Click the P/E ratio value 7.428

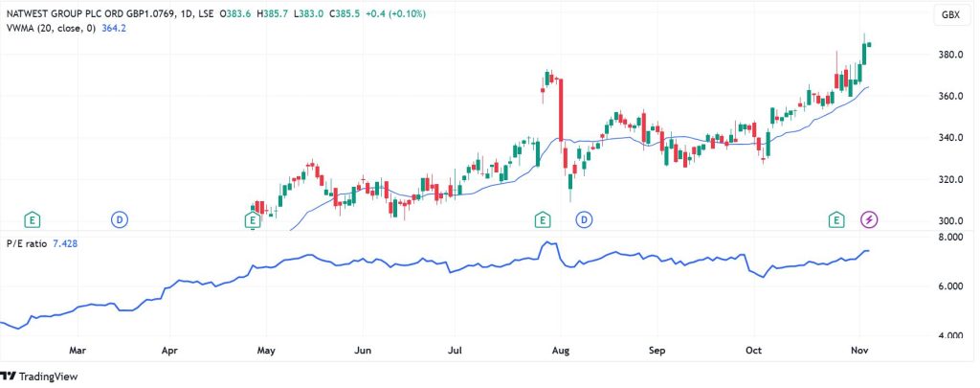pyautogui.click(x=64, y=244)
